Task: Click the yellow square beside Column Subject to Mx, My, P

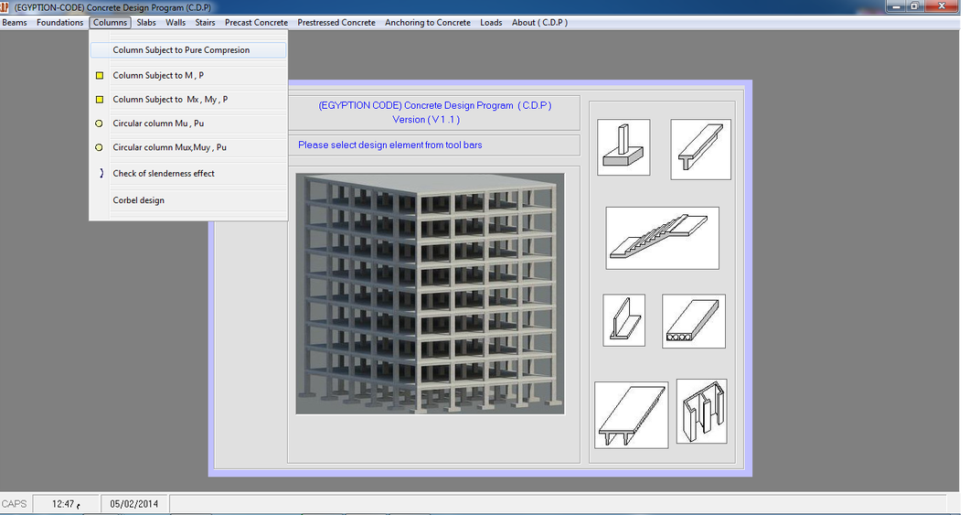Action: click(x=100, y=100)
